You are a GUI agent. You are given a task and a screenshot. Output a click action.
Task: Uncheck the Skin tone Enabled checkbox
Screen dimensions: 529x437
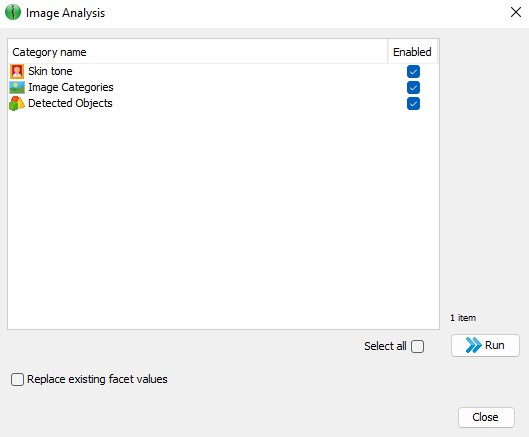click(x=413, y=72)
